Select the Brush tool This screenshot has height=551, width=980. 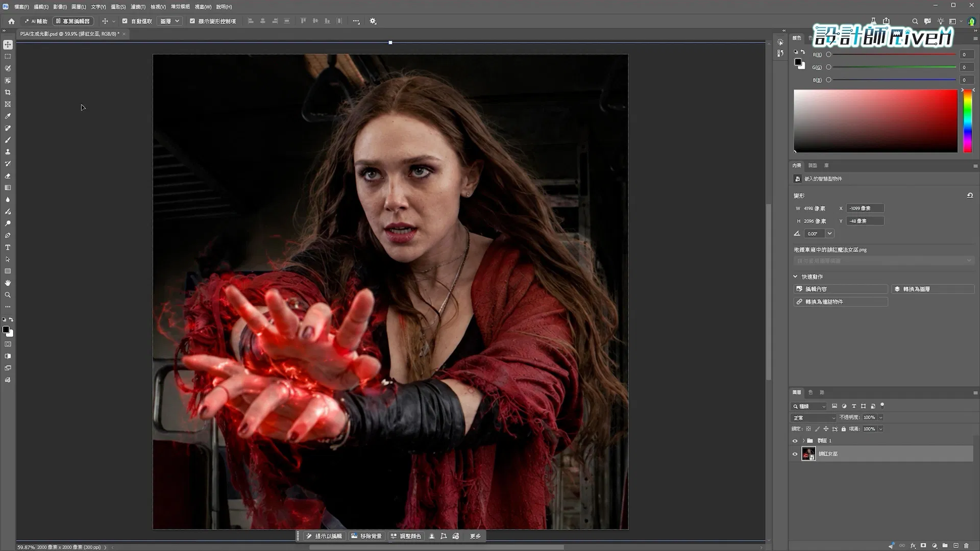tap(8, 140)
